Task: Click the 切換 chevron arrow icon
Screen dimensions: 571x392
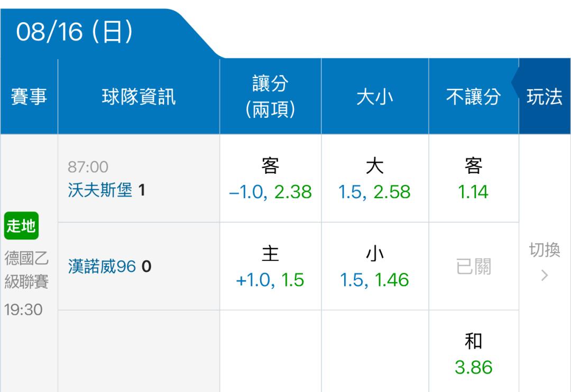Action: tap(545, 275)
